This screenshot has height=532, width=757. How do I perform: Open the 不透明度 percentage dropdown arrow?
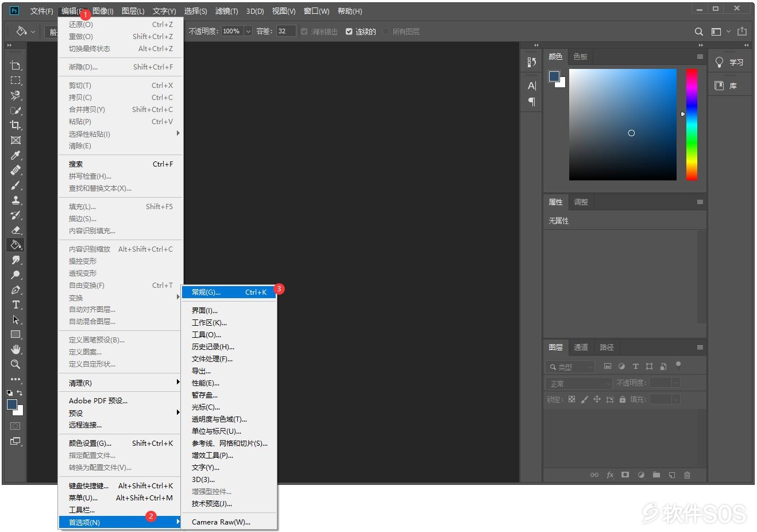pyautogui.click(x=248, y=32)
